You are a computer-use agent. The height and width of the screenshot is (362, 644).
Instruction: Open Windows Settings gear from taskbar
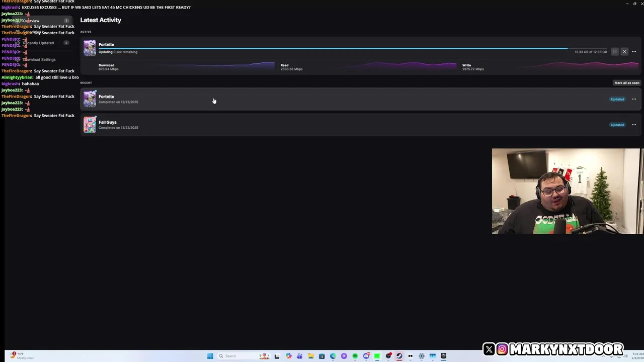click(422, 356)
